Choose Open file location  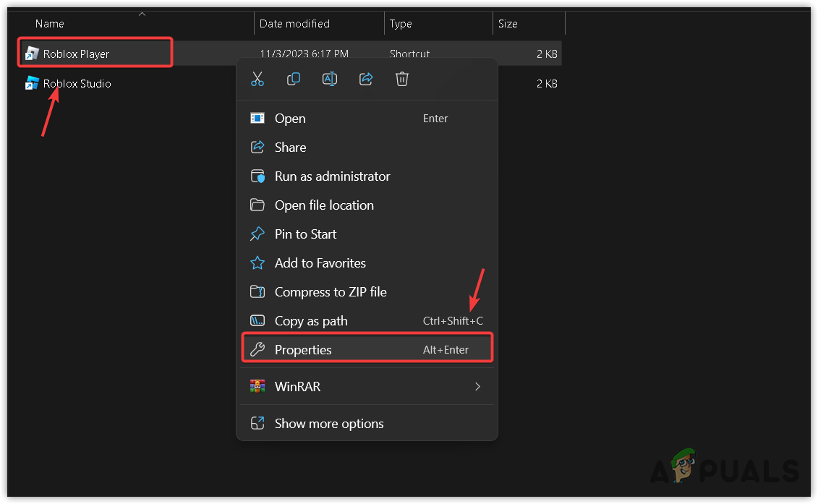click(x=367, y=205)
